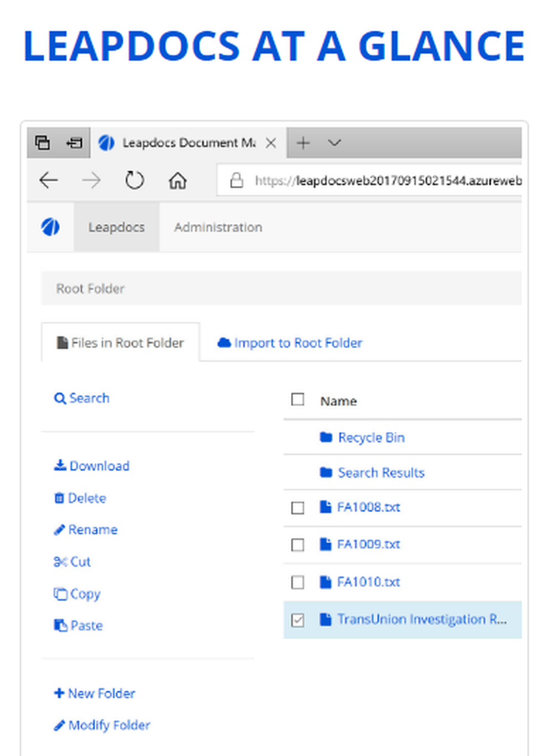Tick the checkbox for FA1008.txt
Screen dimensions: 553x756
[x=298, y=507]
